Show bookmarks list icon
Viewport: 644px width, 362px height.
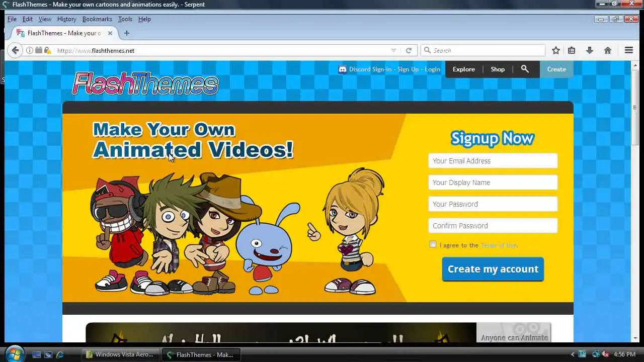click(x=572, y=50)
